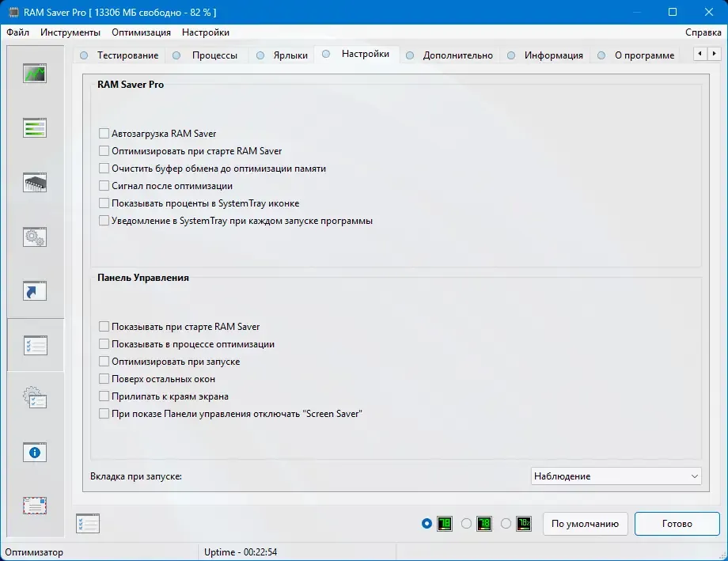
Task: Open the shortcut arrow sidebar icon
Action: (x=35, y=290)
